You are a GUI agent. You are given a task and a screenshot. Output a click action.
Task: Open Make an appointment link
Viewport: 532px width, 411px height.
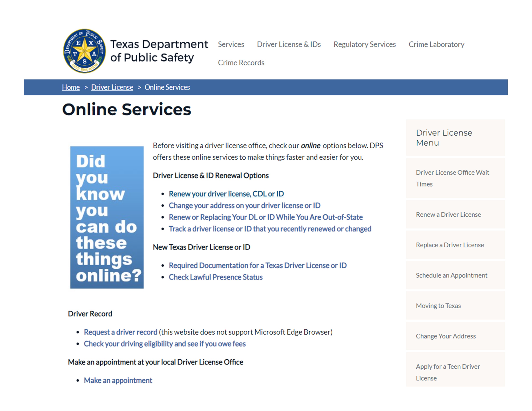pyautogui.click(x=118, y=380)
